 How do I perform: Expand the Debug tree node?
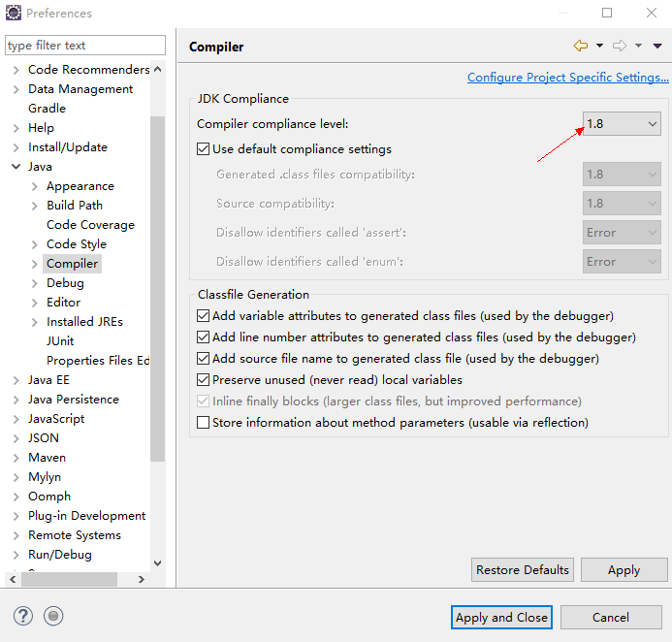35,283
